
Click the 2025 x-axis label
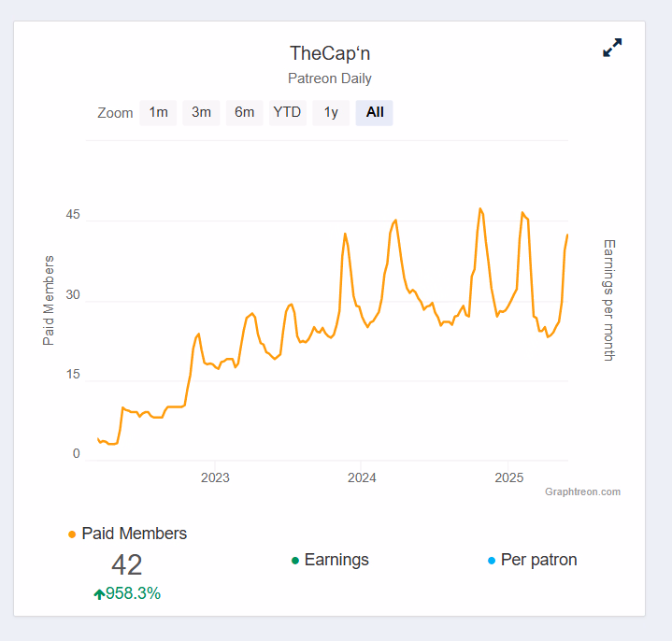coord(508,477)
